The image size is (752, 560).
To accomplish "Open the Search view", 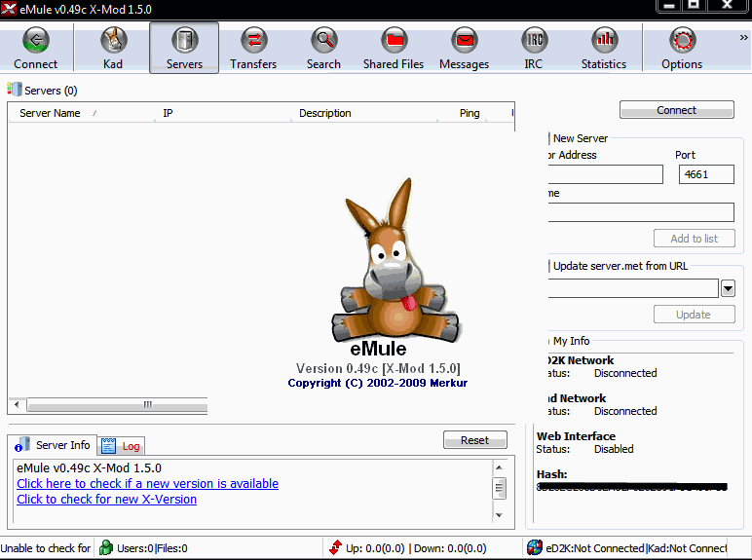I will [323, 48].
